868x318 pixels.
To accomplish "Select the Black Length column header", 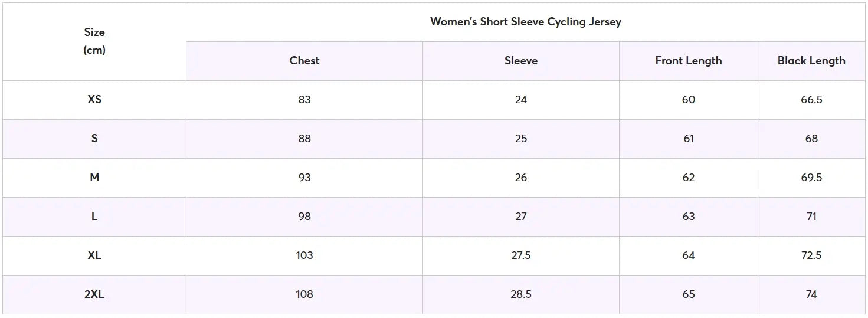I will tap(811, 61).
